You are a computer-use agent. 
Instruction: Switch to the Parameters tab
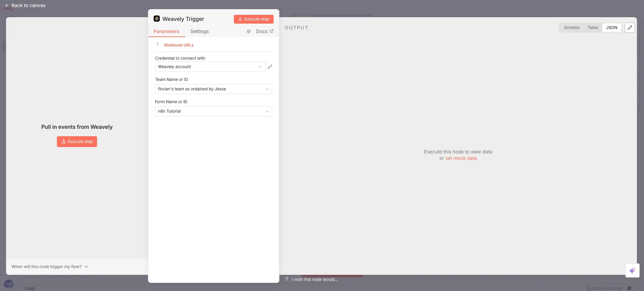[166, 31]
